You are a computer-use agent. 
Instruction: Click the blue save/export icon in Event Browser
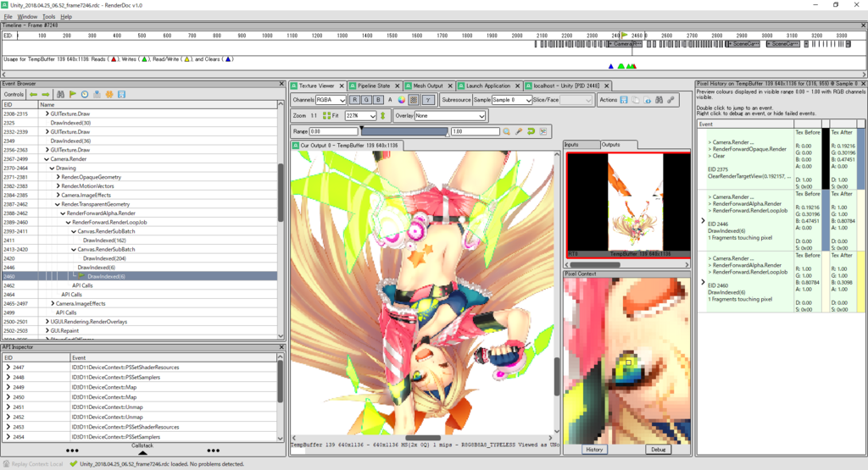[121, 95]
